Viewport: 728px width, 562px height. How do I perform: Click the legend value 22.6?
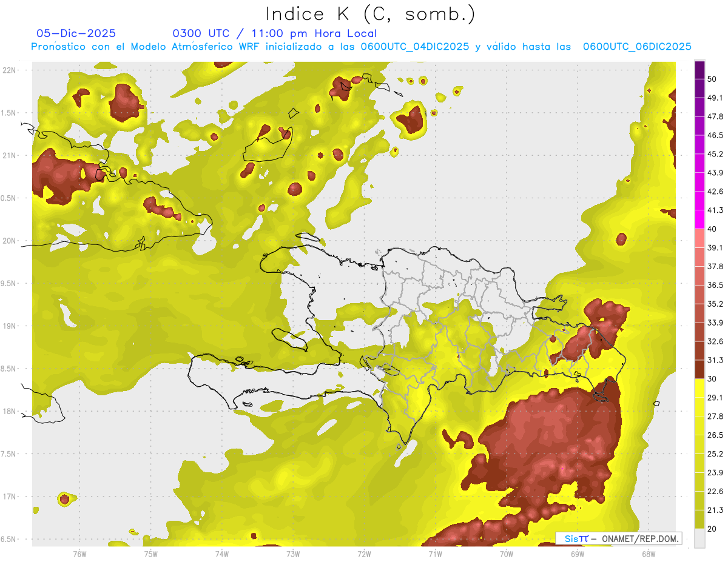(715, 492)
